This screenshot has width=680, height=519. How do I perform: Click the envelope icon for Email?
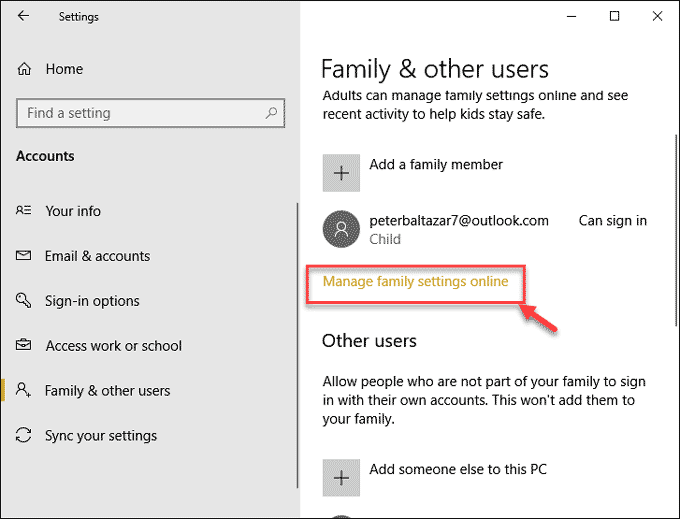click(23, 255)
